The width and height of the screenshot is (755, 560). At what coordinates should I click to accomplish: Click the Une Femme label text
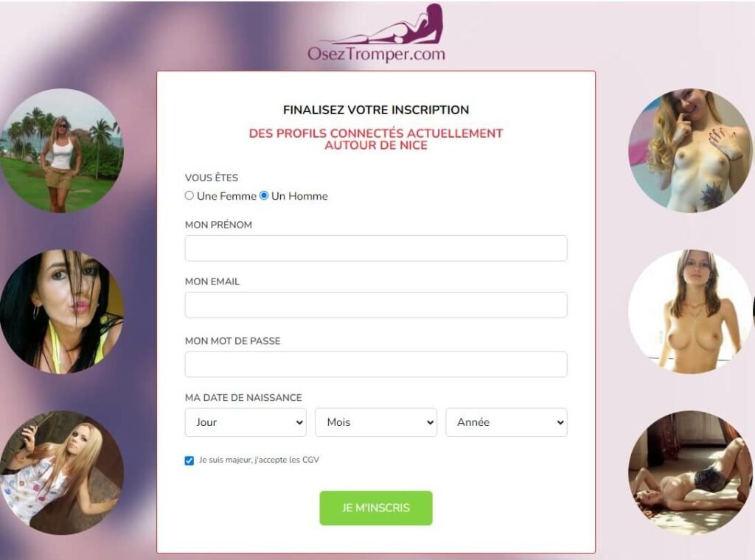[x=226, y=196]
